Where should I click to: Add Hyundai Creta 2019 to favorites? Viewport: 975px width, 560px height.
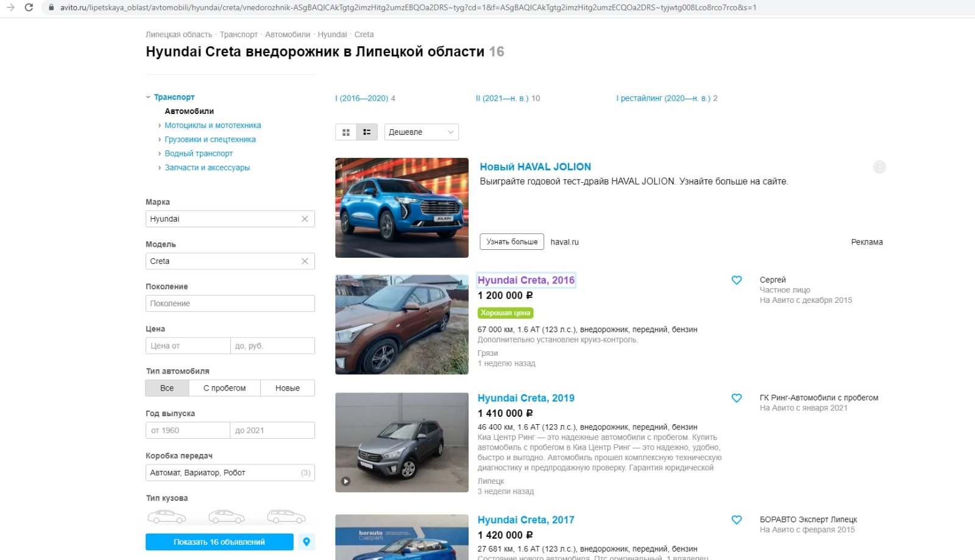coord(737,398)
